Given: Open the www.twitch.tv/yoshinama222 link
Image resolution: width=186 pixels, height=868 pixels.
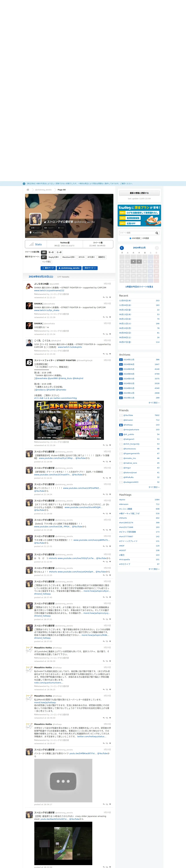Looking at the screenshot, I should pos(49,290).
